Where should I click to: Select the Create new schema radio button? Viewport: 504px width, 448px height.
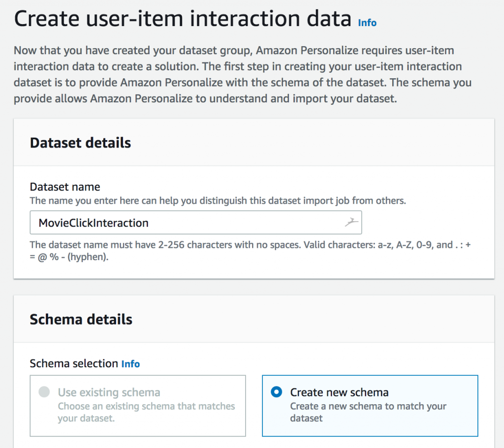pos(277,392)
